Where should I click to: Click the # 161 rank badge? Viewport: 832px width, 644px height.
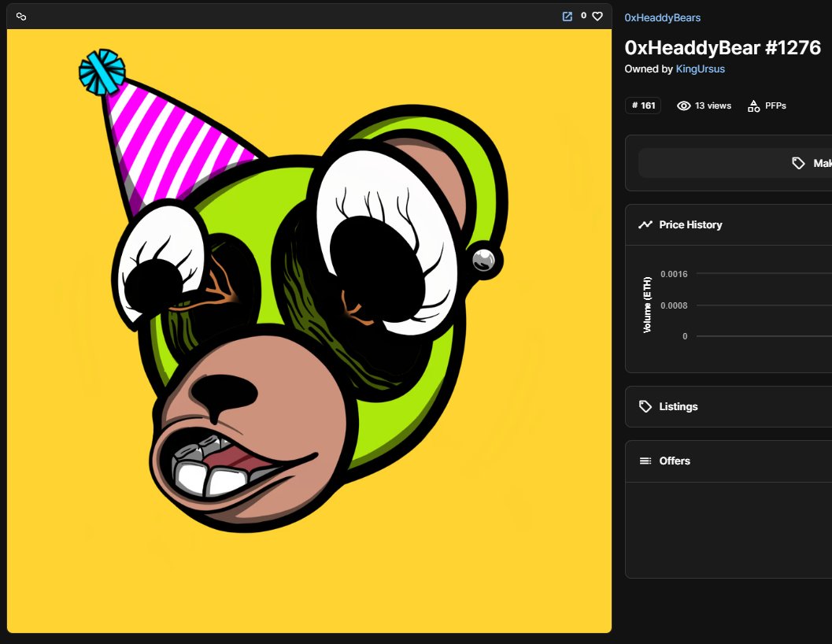coord(643,105)
